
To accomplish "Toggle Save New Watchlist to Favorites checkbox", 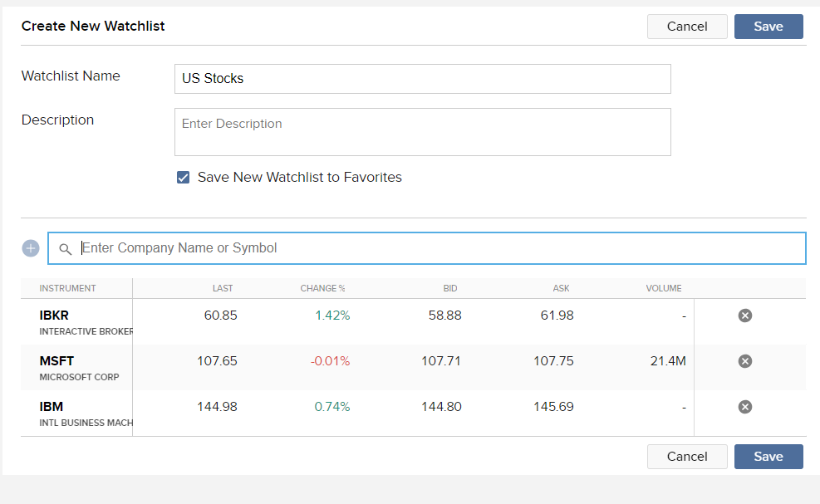I will [184, 177].
